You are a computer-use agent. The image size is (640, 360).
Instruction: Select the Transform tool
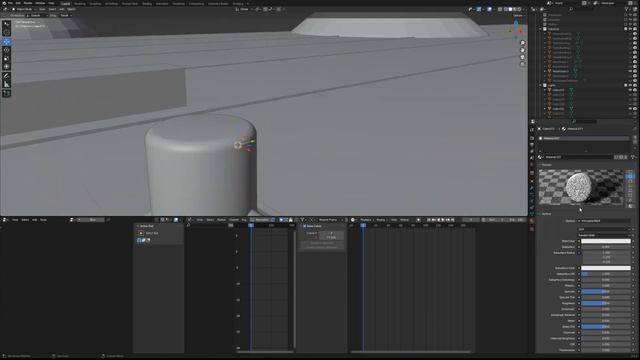coord(7,66)
